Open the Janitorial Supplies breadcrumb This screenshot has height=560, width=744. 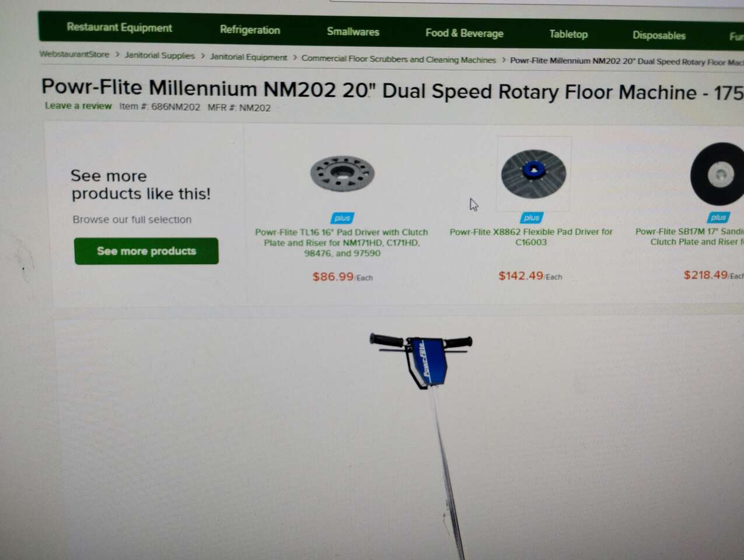[x=159, y=55]
